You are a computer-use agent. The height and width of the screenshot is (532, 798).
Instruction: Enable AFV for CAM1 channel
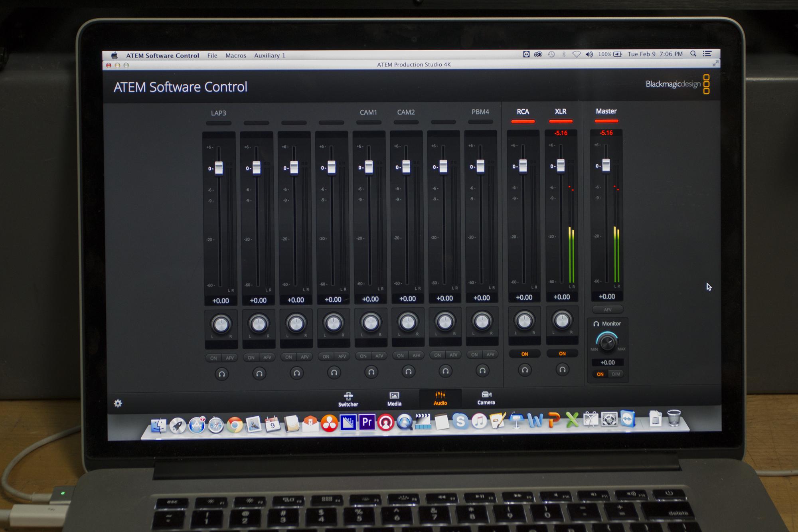(x=379, y=356)
